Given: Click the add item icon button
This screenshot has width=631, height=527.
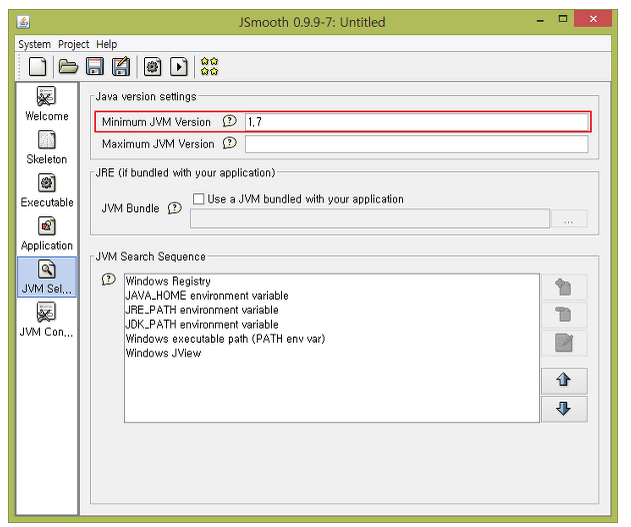Looking at the screenshot, I should tap(564, 287).
